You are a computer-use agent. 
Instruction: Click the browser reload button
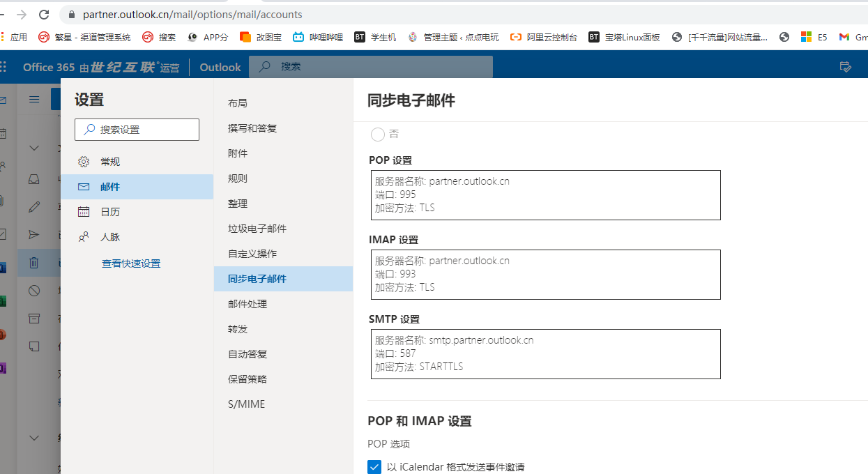pos(44,14)
